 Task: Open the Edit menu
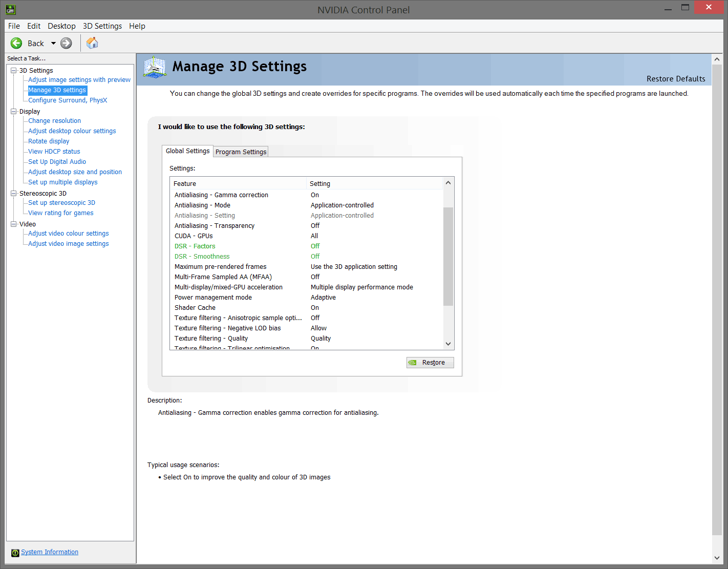tap(34, 26)
